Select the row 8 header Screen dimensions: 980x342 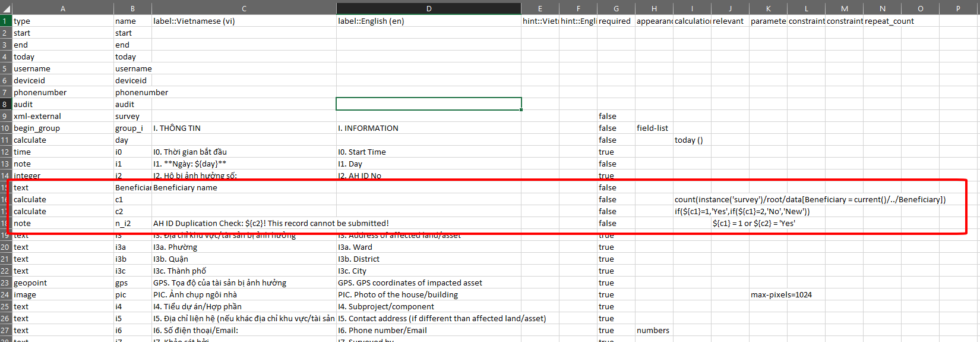tap(5, 104)
